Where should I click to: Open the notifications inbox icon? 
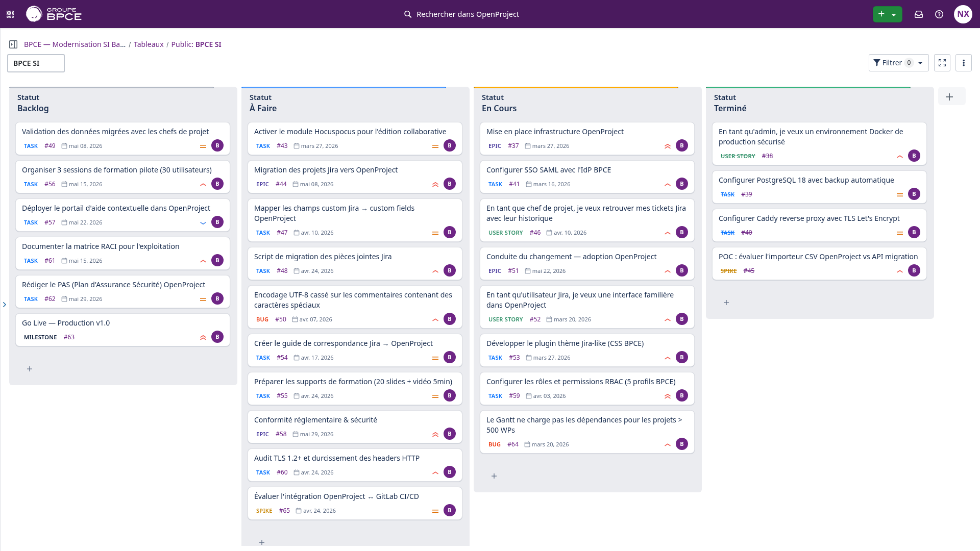coord(919,14)
